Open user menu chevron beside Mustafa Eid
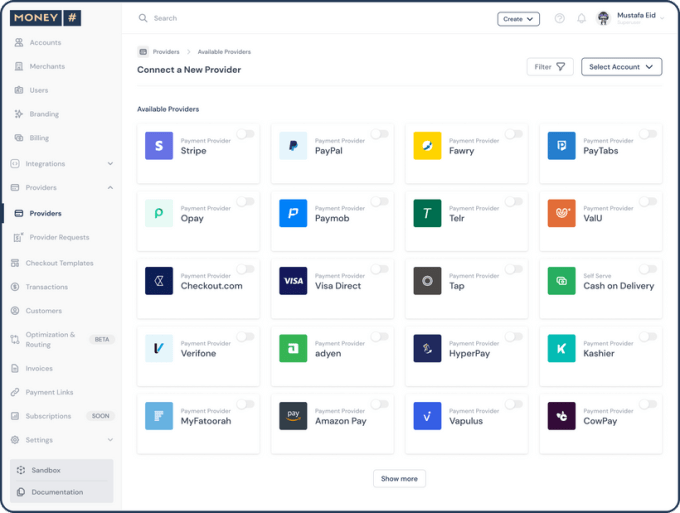 tap(662, 18)
